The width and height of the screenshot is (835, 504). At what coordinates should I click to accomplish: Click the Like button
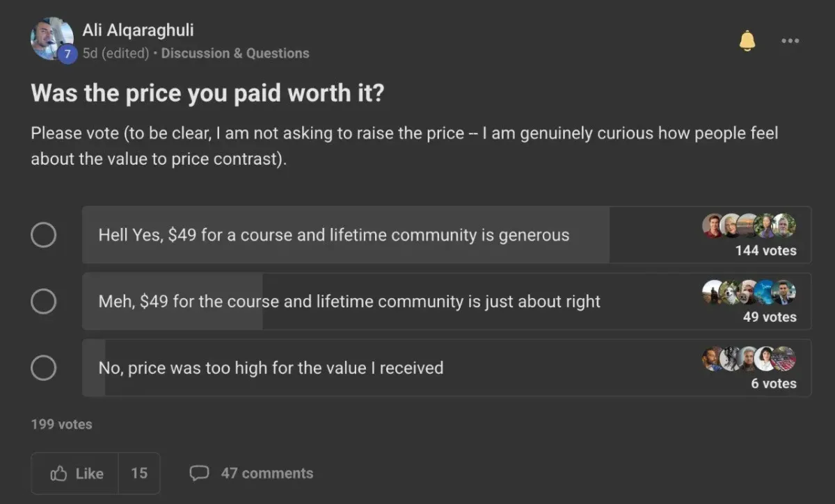coord(75,473)
